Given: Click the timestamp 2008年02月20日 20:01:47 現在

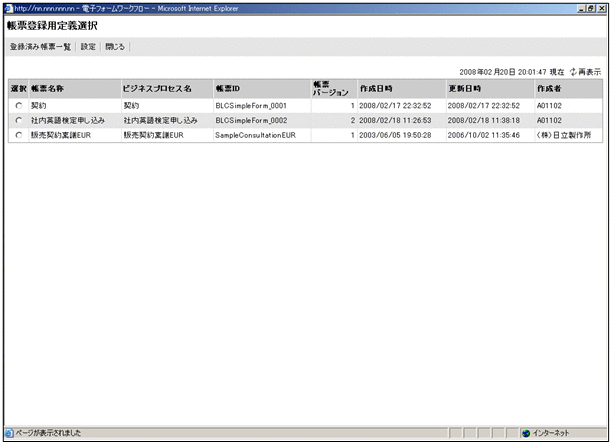Looking at the screenshot, I should point(512,72).
